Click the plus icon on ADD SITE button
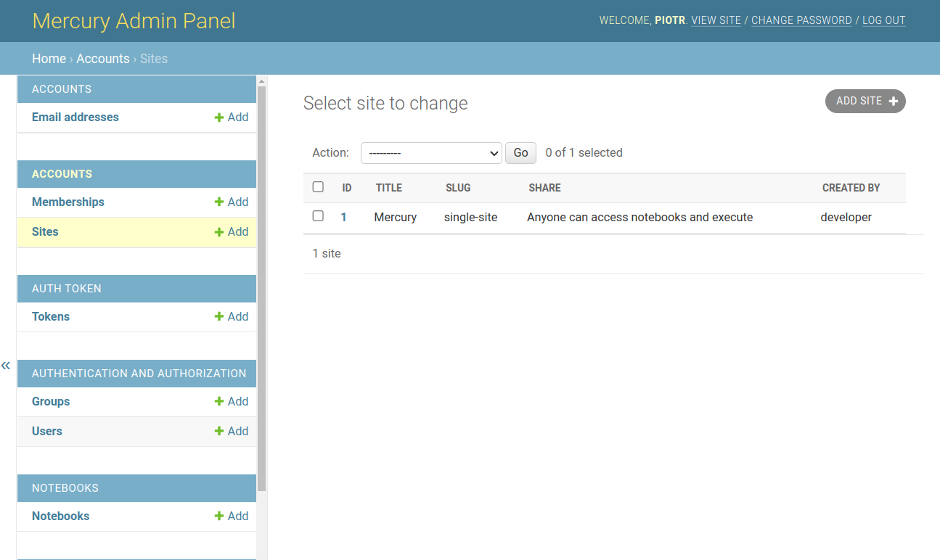940x560 pixels. coord(893,101)
